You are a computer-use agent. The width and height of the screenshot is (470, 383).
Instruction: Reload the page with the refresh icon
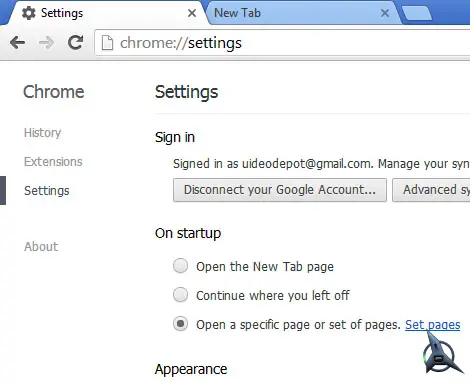click(76, 43)
